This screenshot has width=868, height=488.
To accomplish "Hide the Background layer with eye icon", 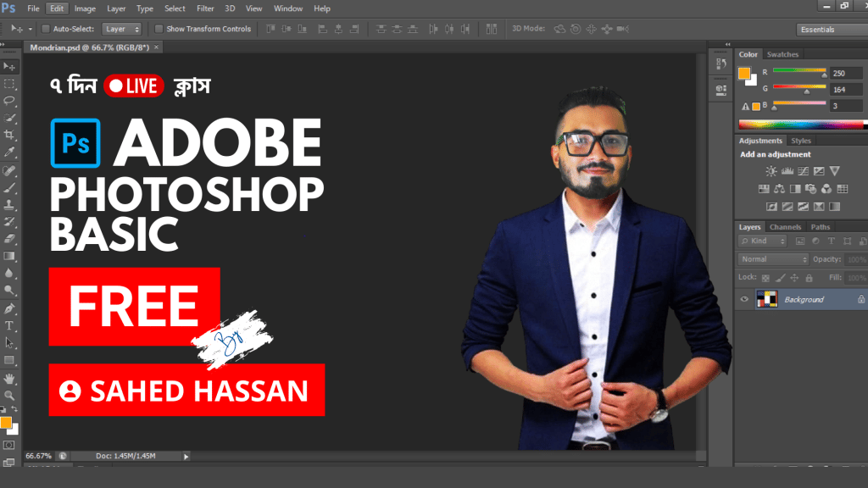I will [744, 299].
